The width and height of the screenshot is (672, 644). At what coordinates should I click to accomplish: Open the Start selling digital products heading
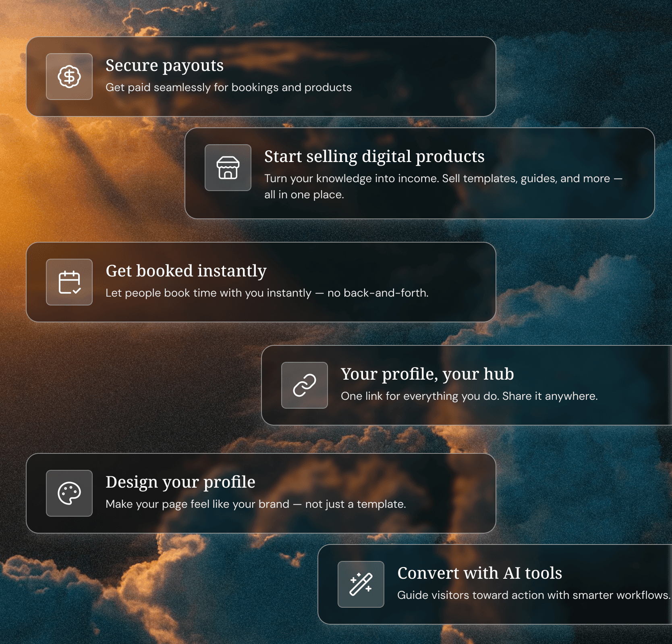[374, 157]
